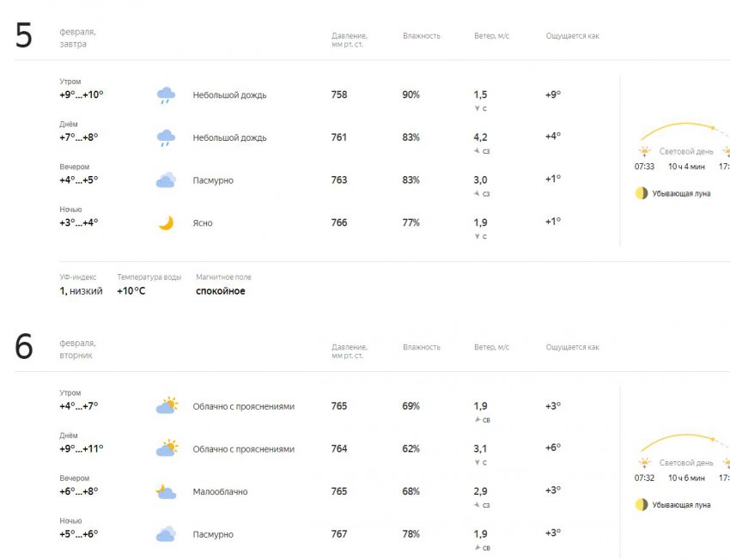Select the large date number 6 heading
This screenshot has width=730, height=560.
coord(24,347)
